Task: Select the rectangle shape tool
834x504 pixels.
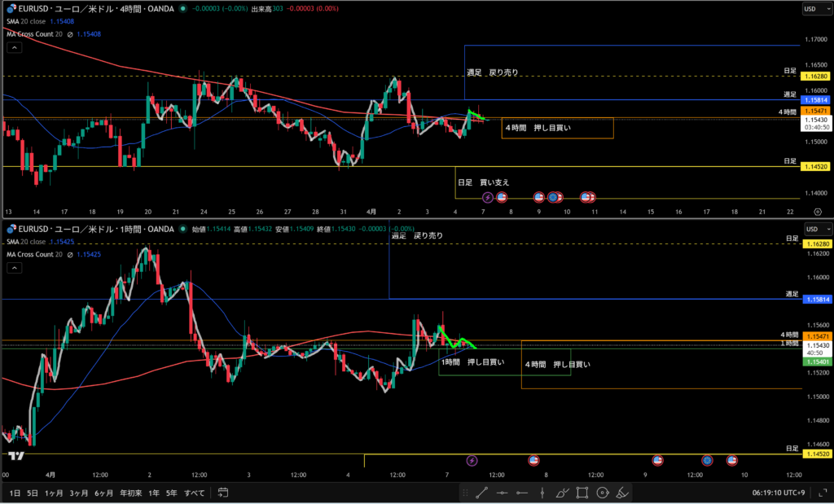Action: pyautogui.click(x=582, y=493)
